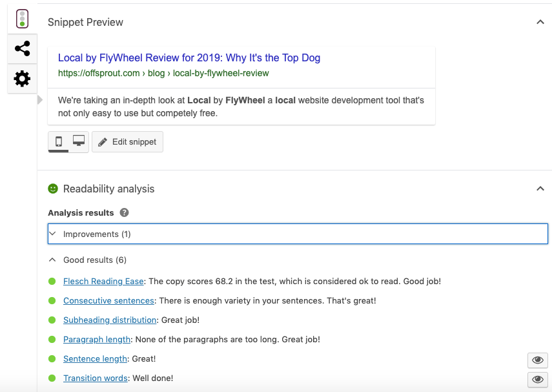The width and height of the screenshot is (552, 392).
Task: Click the snippet title Local by FlyWheel Review
Action: pos(189,58)
